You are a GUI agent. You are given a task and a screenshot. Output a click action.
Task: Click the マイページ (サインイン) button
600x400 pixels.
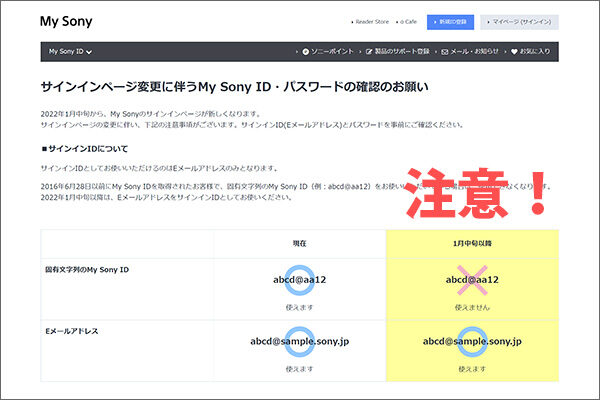click(x=519, y=22)
